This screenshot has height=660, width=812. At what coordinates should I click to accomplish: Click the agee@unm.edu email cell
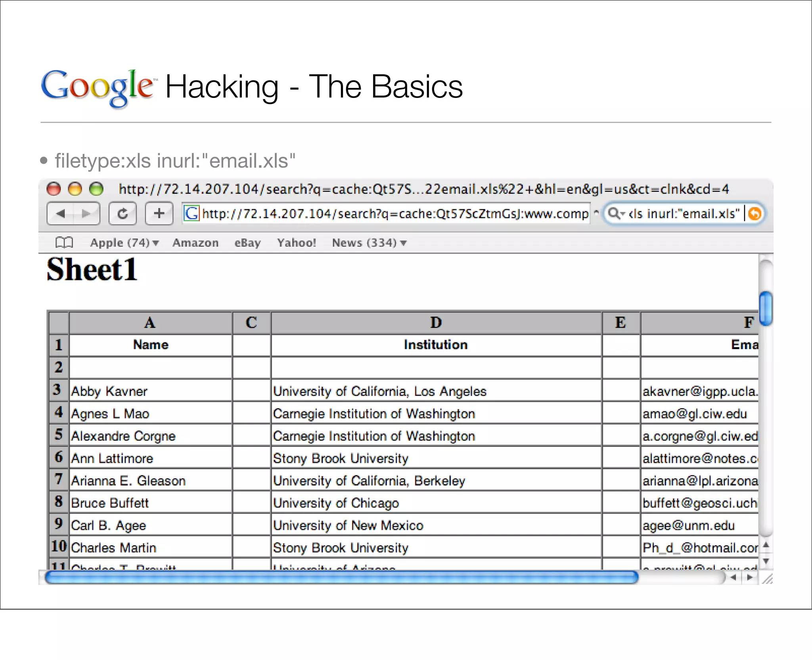tap(700, 525)
